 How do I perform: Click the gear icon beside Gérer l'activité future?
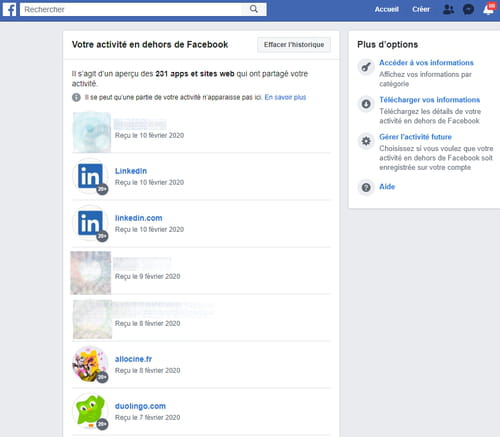point(366,141)
